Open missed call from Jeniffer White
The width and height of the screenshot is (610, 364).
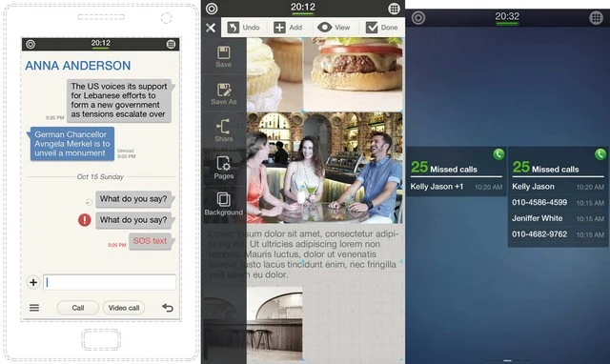click(x=558, y=218)
